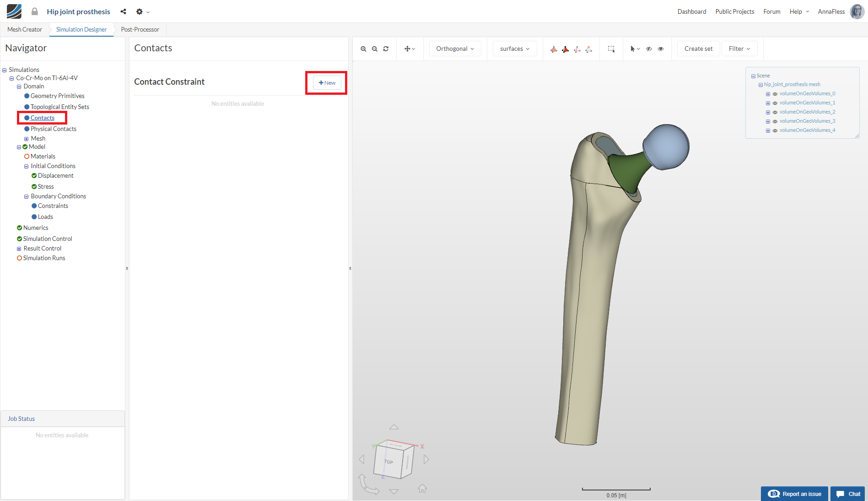868x501 pixels.
Task: Open Loads under Boundary Conditions
Action: [45, 217]
